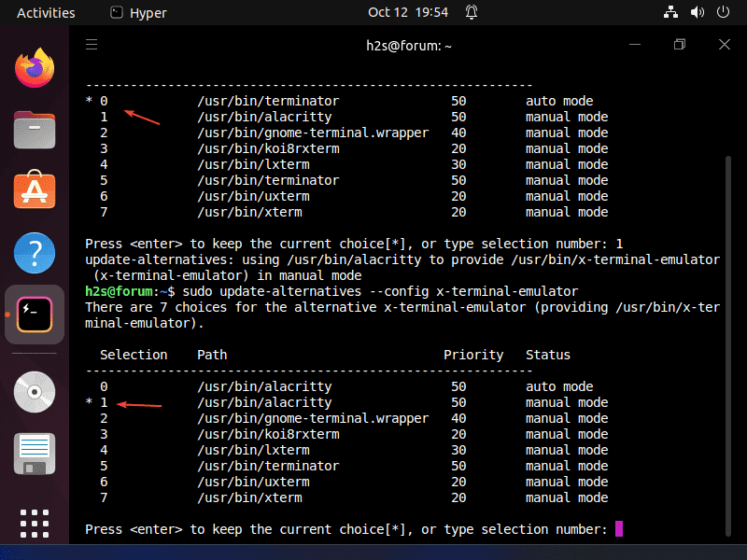Open the wired network indicator
Viewport: 747px width, 560px height.
(669, 12)
